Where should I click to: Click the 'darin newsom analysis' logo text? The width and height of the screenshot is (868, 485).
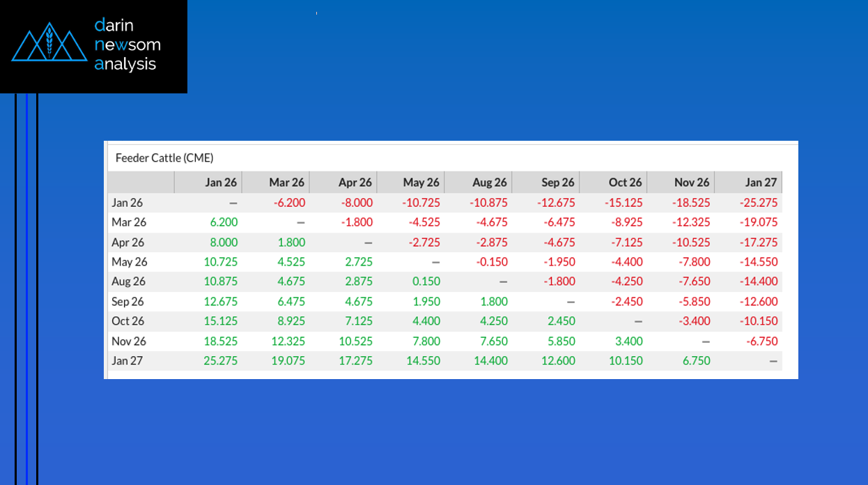coord(127,45)
